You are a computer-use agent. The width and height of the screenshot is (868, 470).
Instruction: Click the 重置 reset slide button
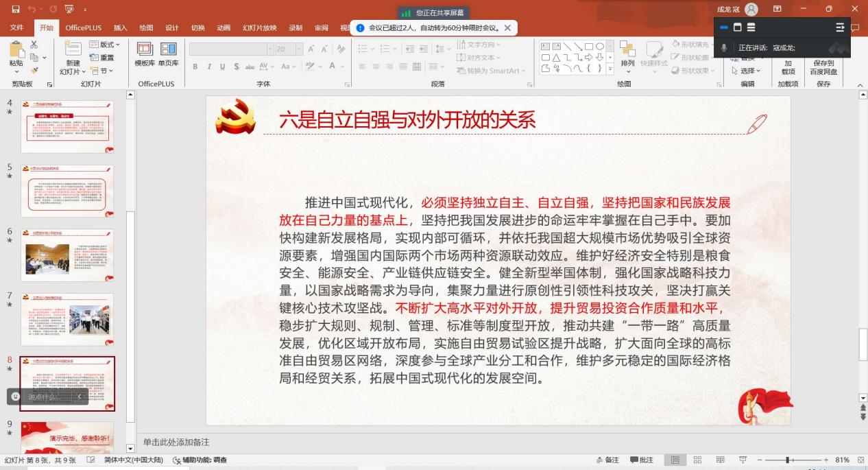(102, 58)
